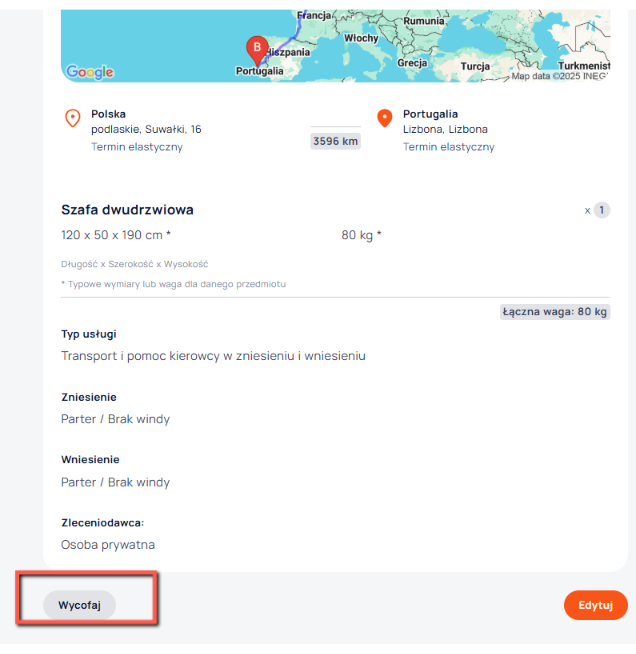Click the Map data copyright text
This screenshot has height=654, width=636.
(x=560, y=75)
